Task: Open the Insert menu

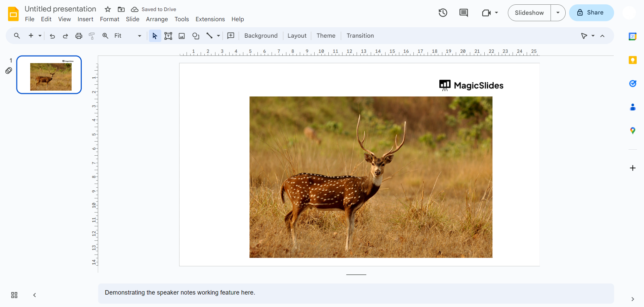Action: [x=85, y=19]
